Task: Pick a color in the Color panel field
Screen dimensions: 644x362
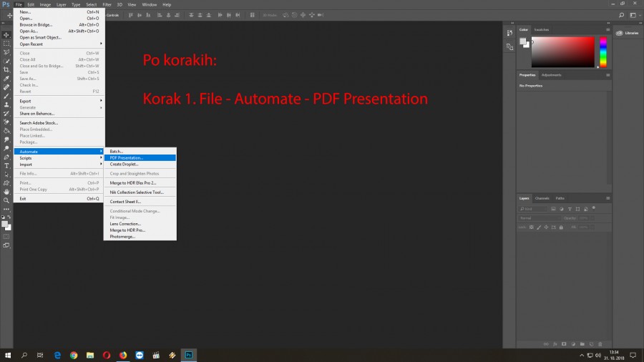Action: click(562, 52)
